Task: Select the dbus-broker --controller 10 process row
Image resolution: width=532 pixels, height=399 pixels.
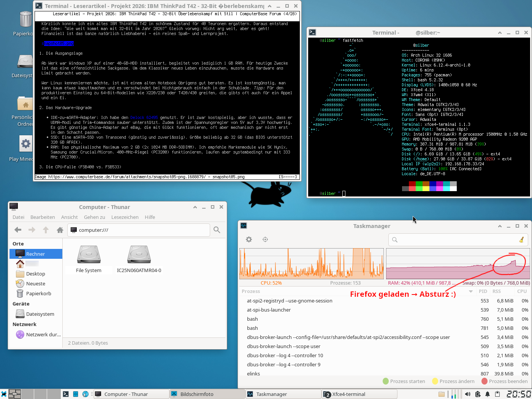Action: click(385, 355)
